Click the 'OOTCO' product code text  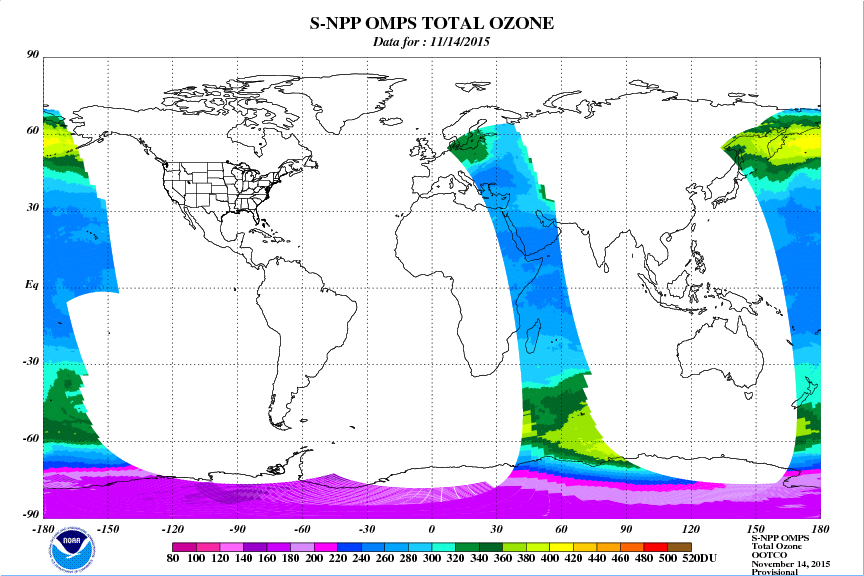coord(769,555)
